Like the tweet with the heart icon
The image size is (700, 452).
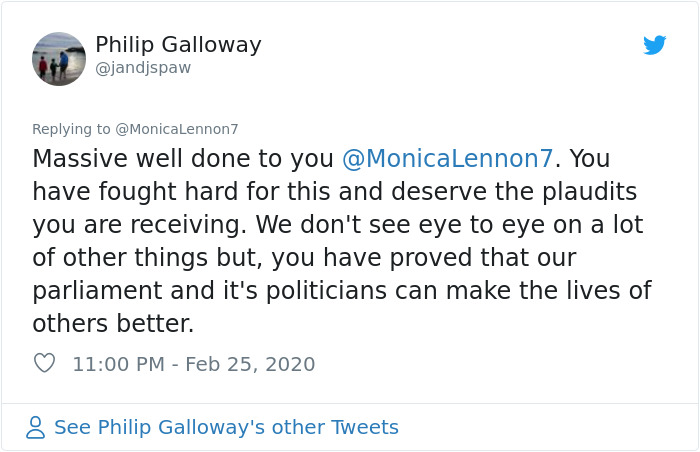coord(44,364)
